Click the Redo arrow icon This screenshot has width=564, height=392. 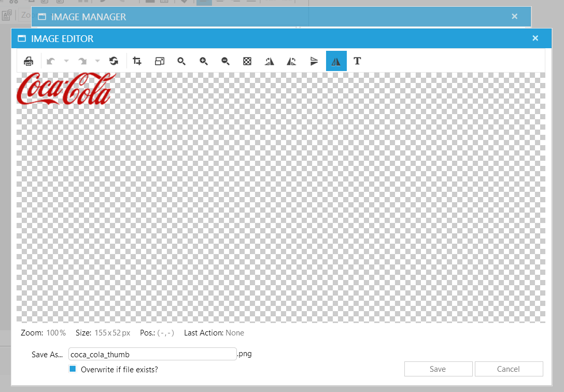click(x=82, y=61)
